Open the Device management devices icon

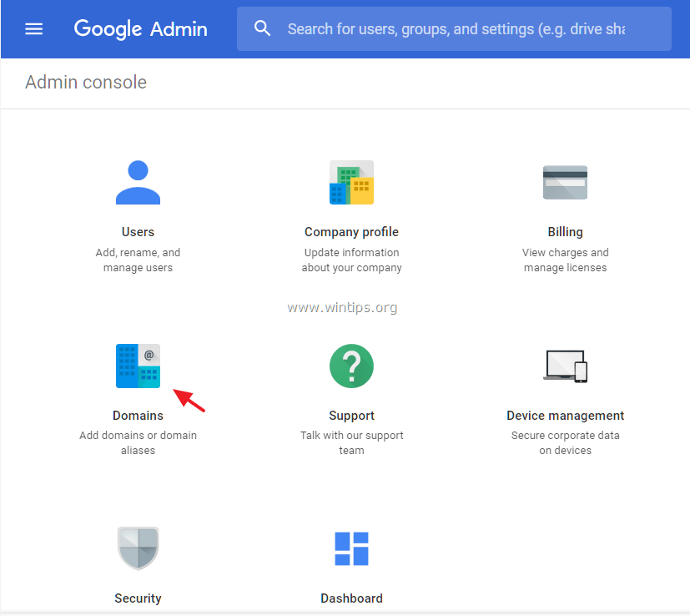565,366
